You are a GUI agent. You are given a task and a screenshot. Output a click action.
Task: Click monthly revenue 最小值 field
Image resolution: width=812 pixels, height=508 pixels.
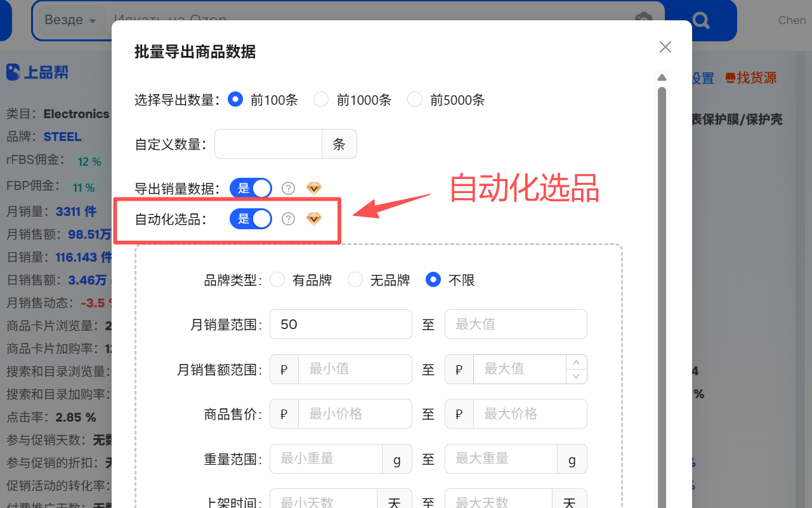tap(355, 369)
